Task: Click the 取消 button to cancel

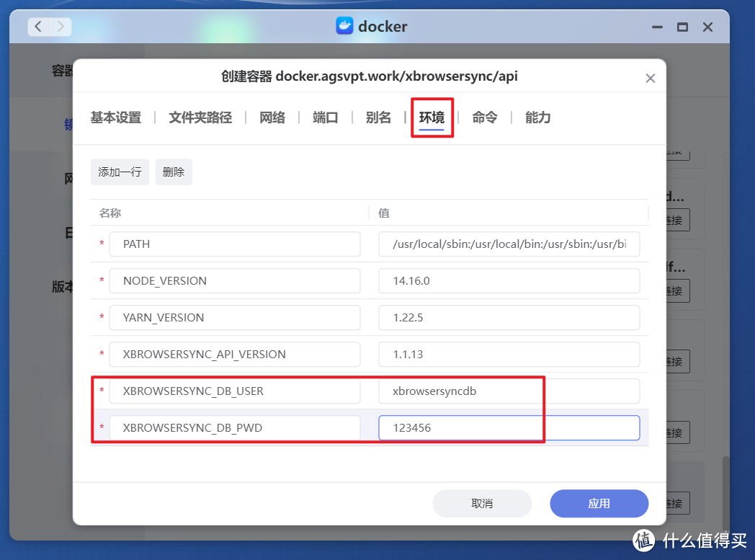Action: pyautogui.click(x=482, y=503)
